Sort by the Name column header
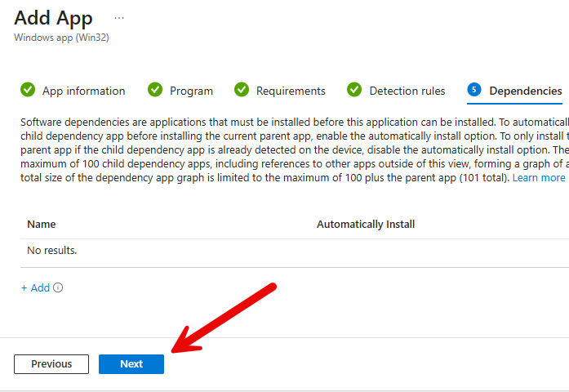This screenshot has height=392, width=569. (x=42, y=224)
